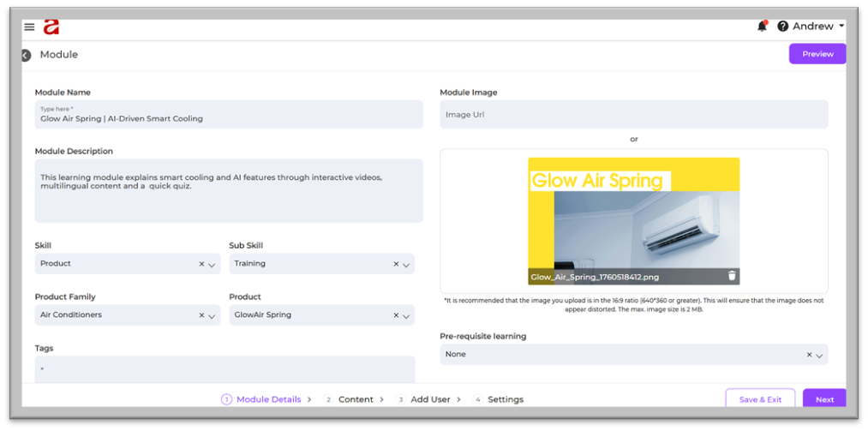The height and width of the screenshot is (431, 868).
Task: Open the notifications bell
Action: coord(762,27)
